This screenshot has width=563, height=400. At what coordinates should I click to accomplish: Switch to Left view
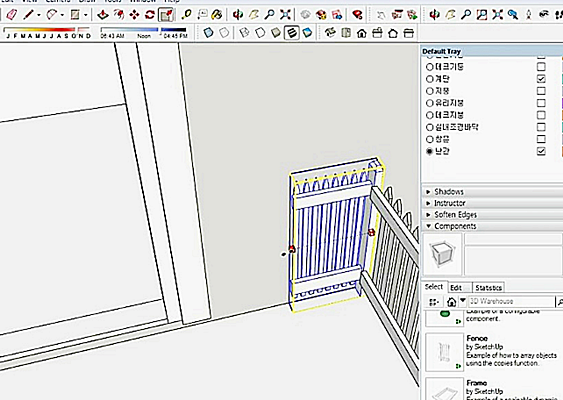point(409,33)
